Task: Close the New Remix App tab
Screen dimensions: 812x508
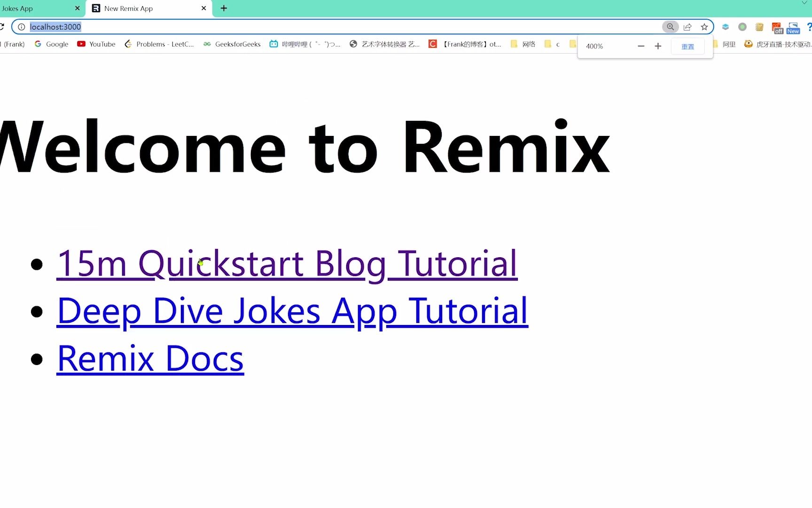Action: tap(203, 8)
